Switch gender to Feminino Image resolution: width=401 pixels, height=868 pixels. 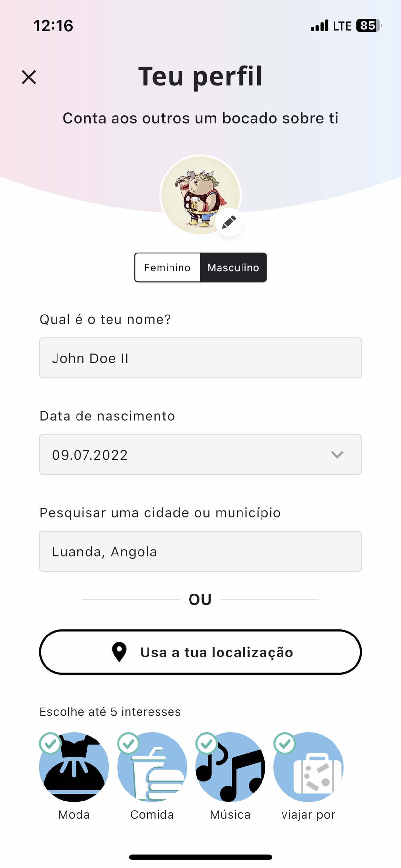167,268
